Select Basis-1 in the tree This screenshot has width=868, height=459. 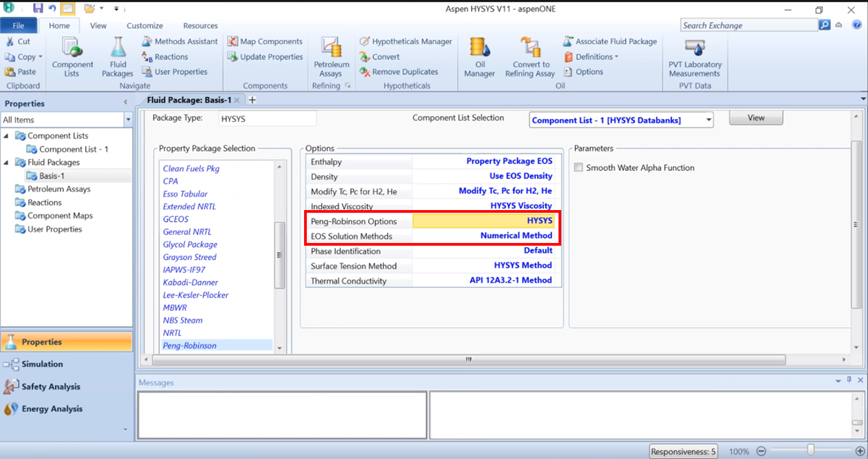point(51,176)
